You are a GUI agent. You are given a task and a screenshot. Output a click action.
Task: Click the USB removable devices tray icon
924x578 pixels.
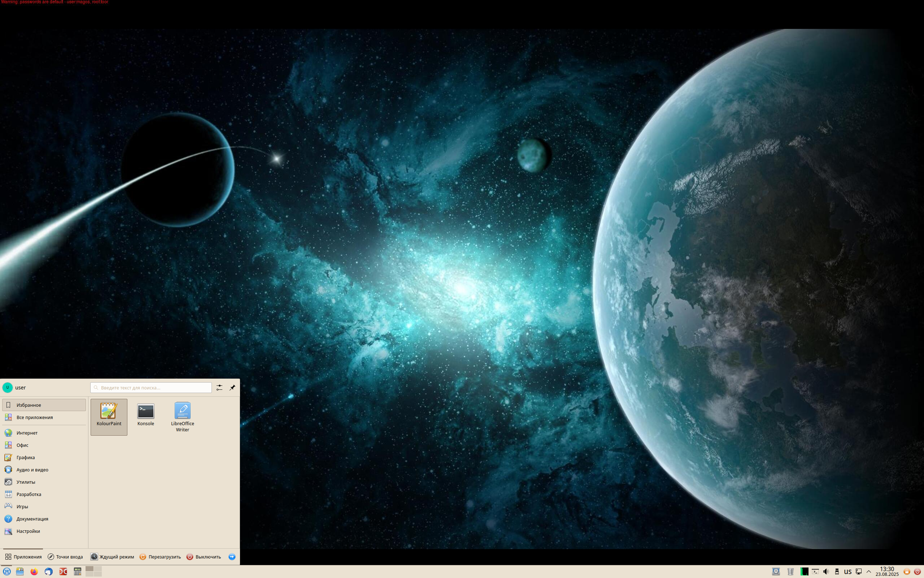click(837, 571)
